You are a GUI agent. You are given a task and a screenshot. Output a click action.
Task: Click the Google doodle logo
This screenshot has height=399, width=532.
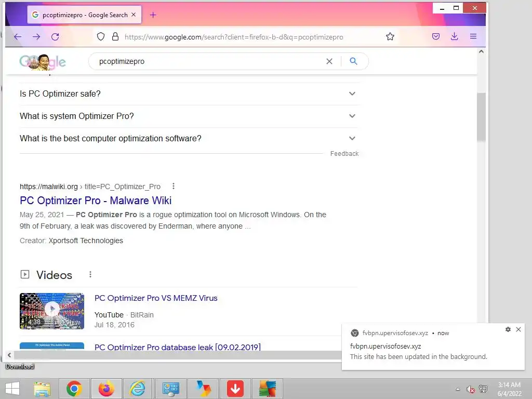(x=43, y=62)
